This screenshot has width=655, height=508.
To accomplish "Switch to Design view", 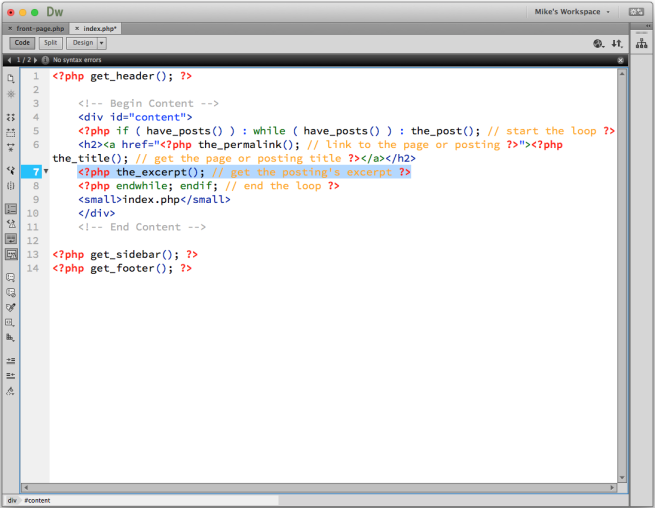I will (x=82, y=43).
